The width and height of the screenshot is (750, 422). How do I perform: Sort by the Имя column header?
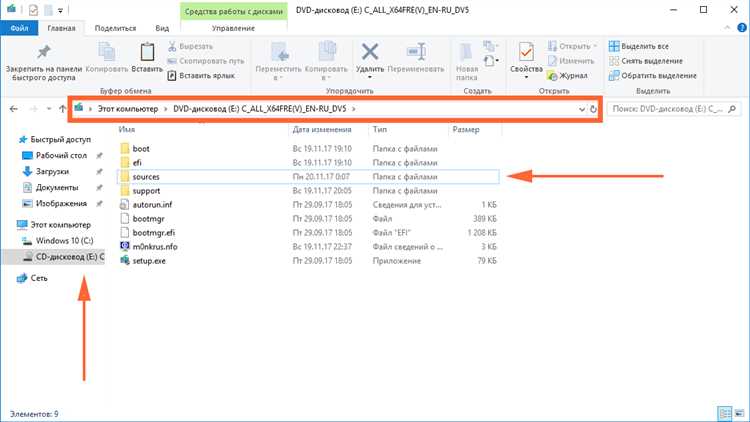127,129
